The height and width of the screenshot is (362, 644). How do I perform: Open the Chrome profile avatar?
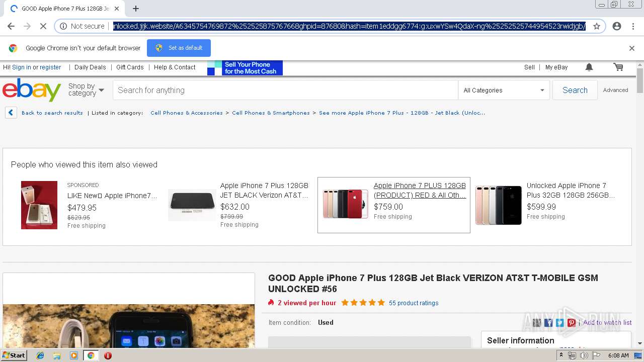click(617, 26)
